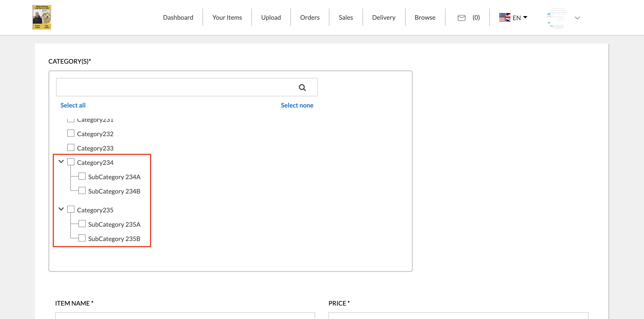The image size is (644, 319).
Task: Enable the Category233 checkbox
Action: [71, 147]
